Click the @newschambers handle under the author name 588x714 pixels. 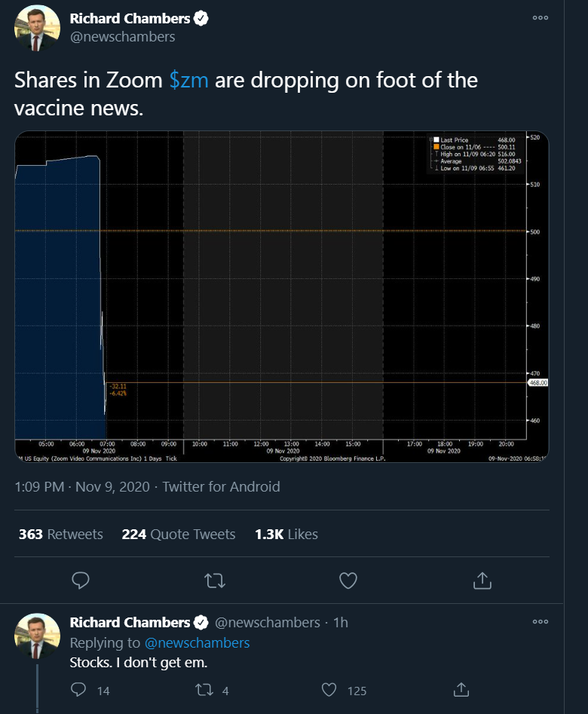pos(122,36)
